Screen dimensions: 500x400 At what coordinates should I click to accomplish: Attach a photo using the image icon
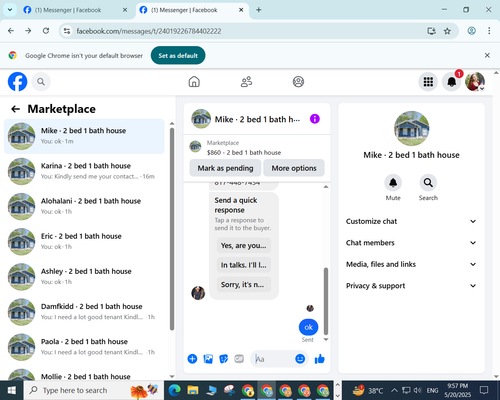pos(208,359)
